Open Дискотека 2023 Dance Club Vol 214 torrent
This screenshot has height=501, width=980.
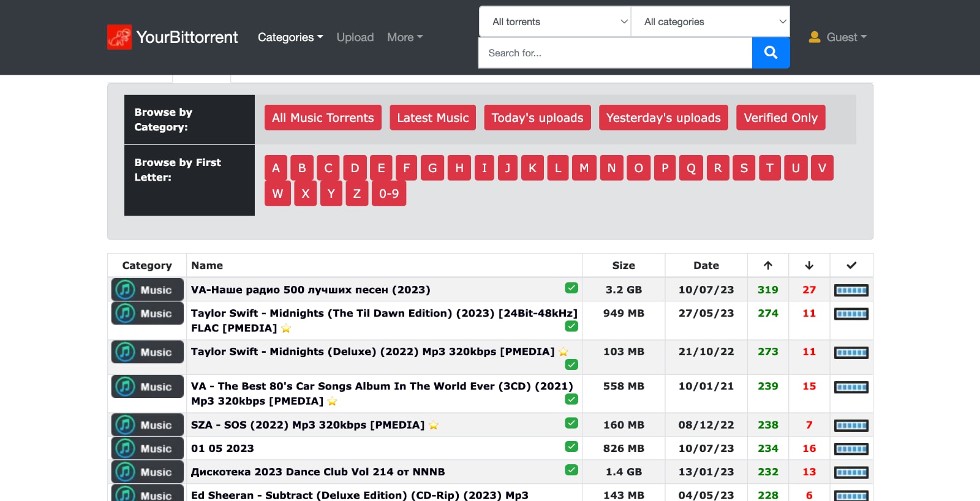(318, 472)
